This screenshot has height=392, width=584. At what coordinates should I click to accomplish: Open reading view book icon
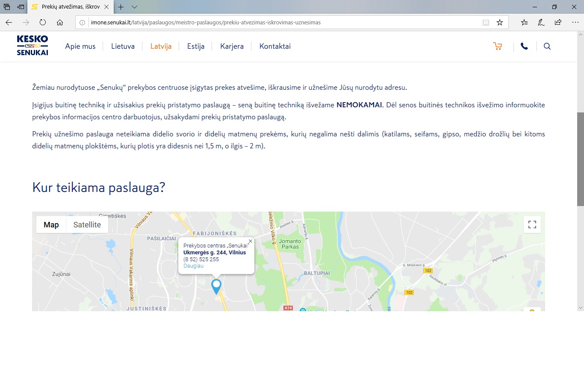click(486, 23)
